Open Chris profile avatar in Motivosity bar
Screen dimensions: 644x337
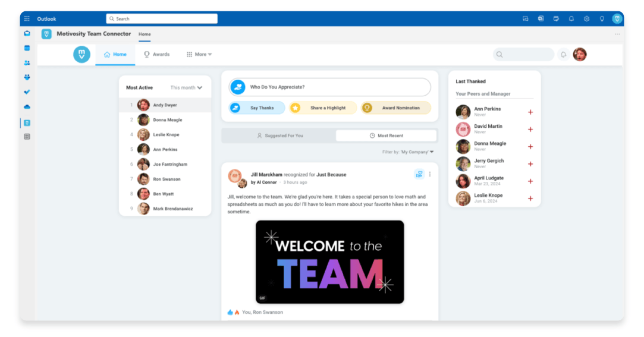(x=580, y=54)
